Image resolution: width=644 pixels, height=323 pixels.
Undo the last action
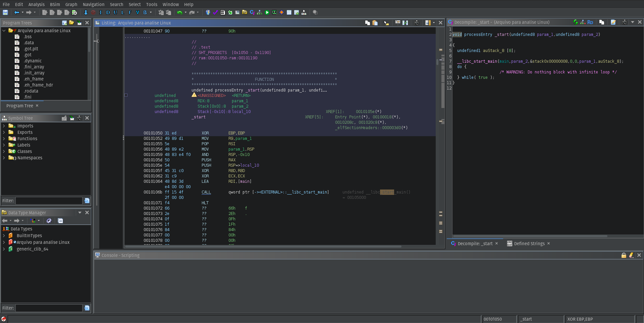pyautogui.click(x=180, y=12)
